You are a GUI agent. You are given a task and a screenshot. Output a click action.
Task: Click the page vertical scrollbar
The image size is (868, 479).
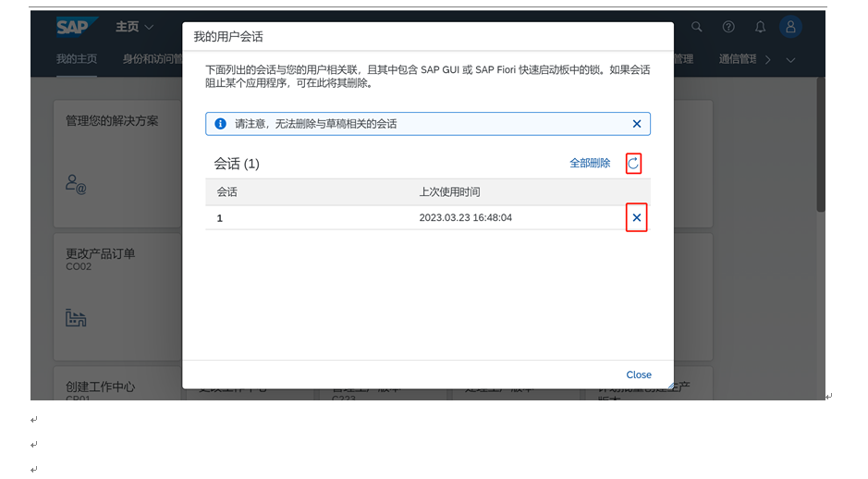click(x=821, y=148)
